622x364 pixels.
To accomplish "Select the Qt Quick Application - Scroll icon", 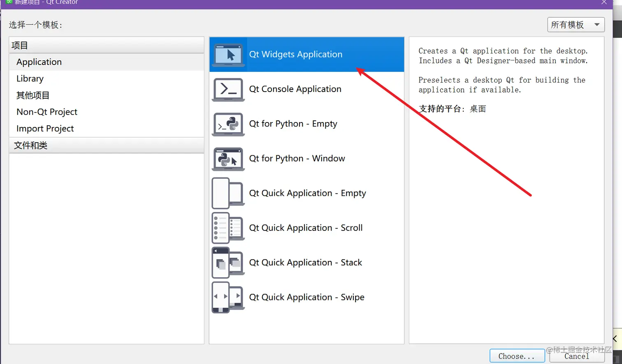I will point(228,228).
